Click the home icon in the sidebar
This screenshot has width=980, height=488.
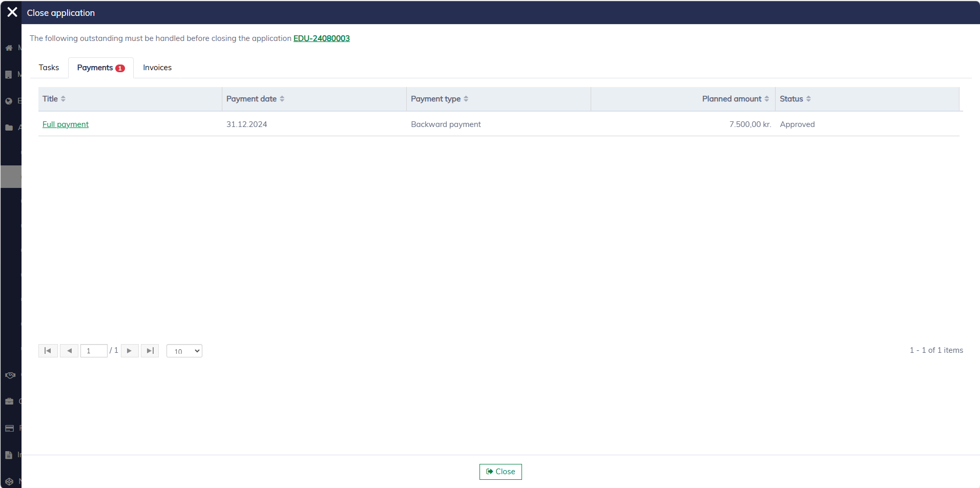[x=9, y=48]
